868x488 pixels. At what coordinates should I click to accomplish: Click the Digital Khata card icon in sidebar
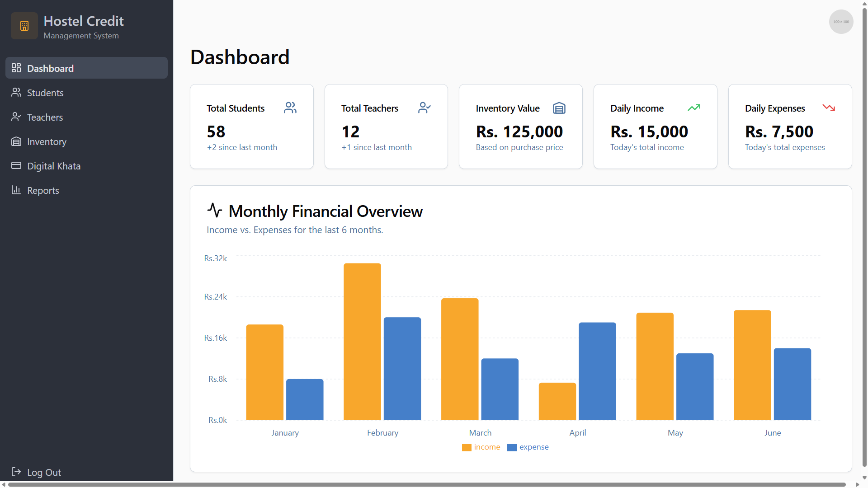point(16,165)
